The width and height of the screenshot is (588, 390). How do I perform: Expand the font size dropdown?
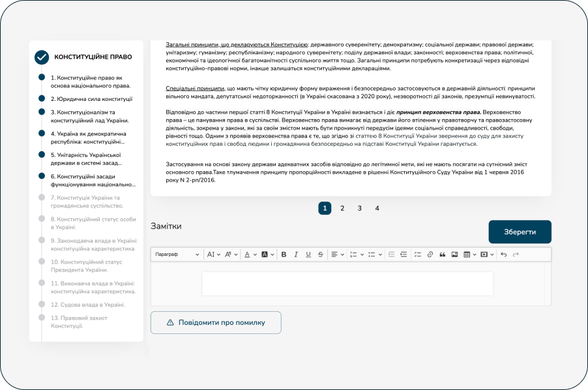[x=214, y=255]
